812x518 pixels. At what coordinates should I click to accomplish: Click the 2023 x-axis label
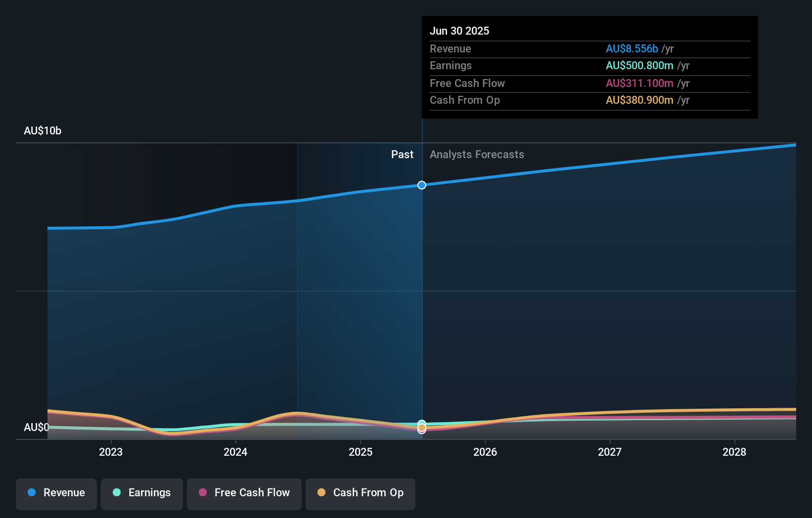click(x=111, y=452)
